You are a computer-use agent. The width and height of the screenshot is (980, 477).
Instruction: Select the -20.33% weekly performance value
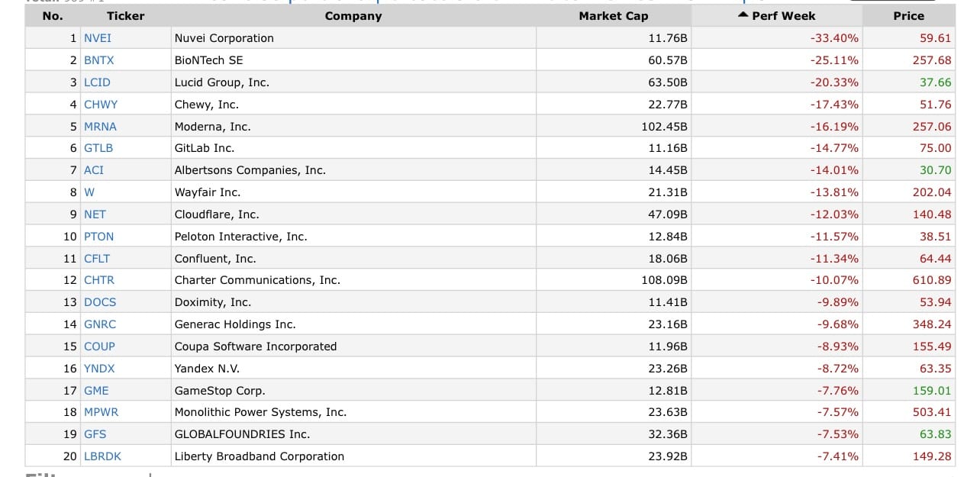coord(834,82)
